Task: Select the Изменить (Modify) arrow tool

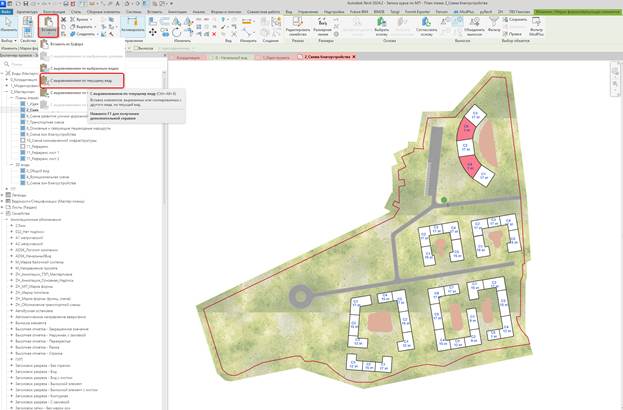Action: point(8,25)
